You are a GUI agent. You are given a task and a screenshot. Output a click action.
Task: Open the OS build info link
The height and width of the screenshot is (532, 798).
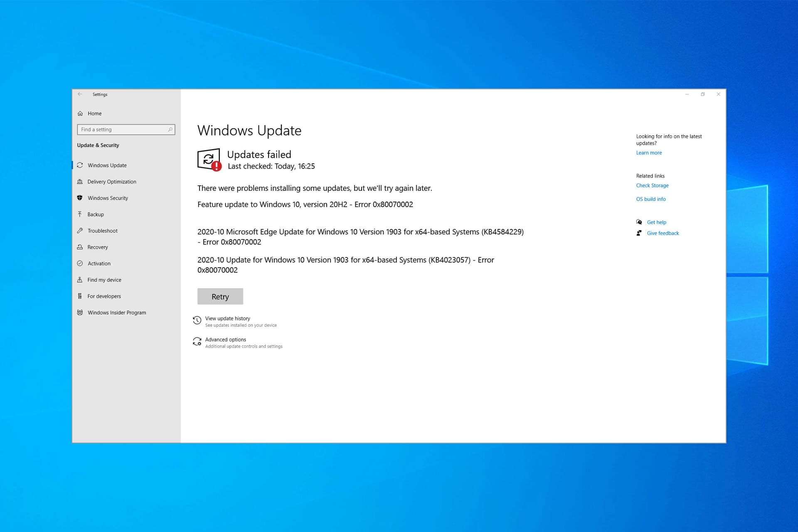(650, 199)
